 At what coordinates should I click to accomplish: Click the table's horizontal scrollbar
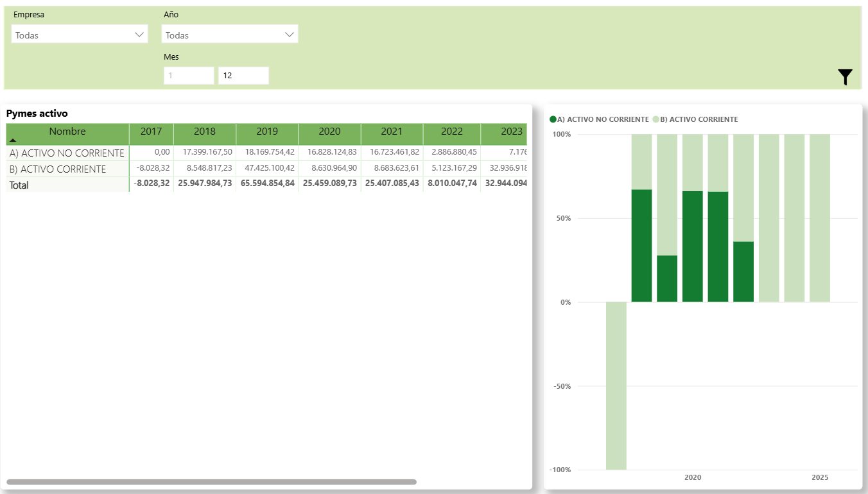tap(211, 481)
